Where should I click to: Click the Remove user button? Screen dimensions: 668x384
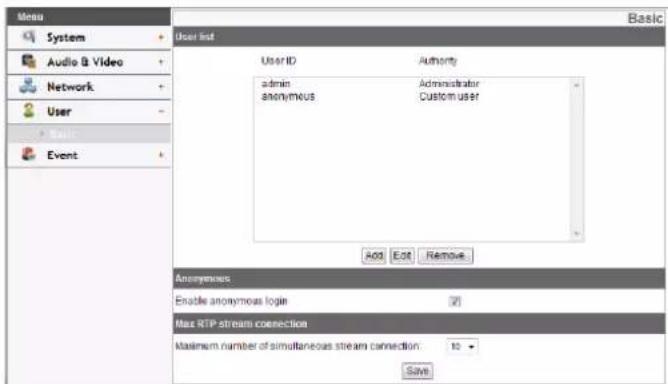(445, 256)
